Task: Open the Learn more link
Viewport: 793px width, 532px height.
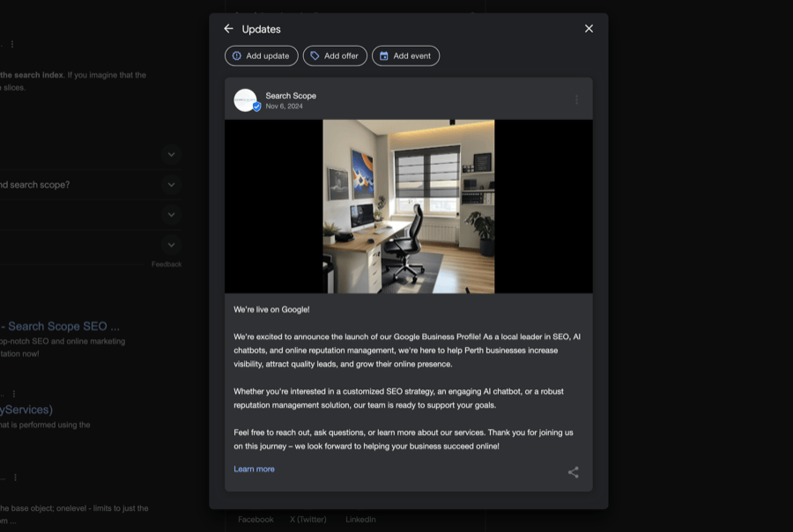Action: click(x=254, y=469)
